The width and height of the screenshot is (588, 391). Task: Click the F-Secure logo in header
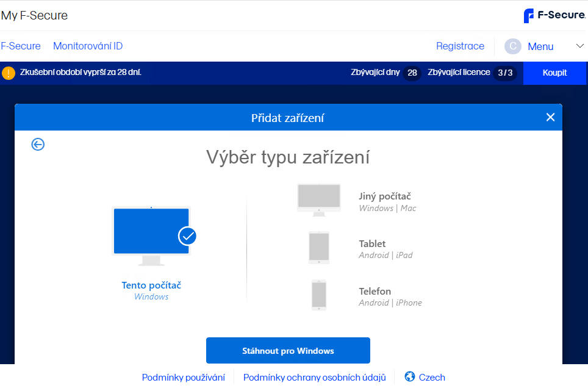point(554,15)
